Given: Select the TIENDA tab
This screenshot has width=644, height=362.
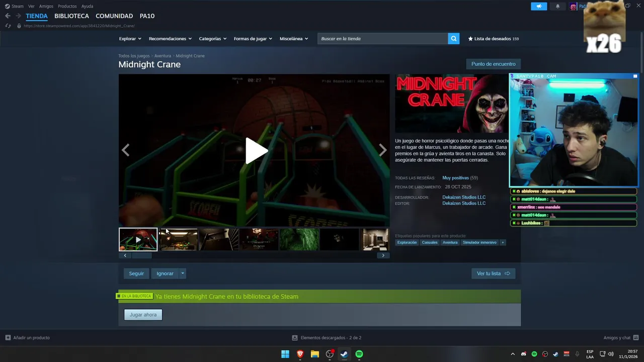Looking at the screenshot, I should tap(37, 16).
